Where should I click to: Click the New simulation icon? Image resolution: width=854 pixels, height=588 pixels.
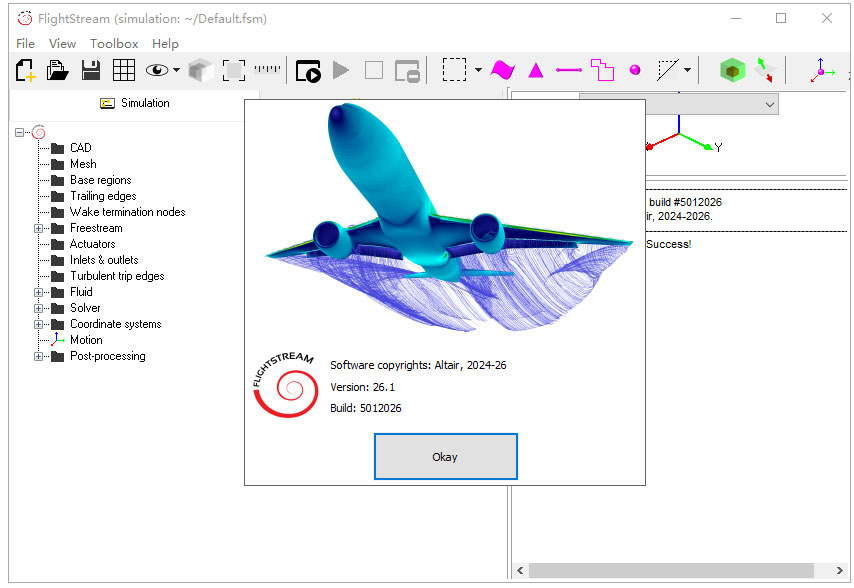click(26, 70)
